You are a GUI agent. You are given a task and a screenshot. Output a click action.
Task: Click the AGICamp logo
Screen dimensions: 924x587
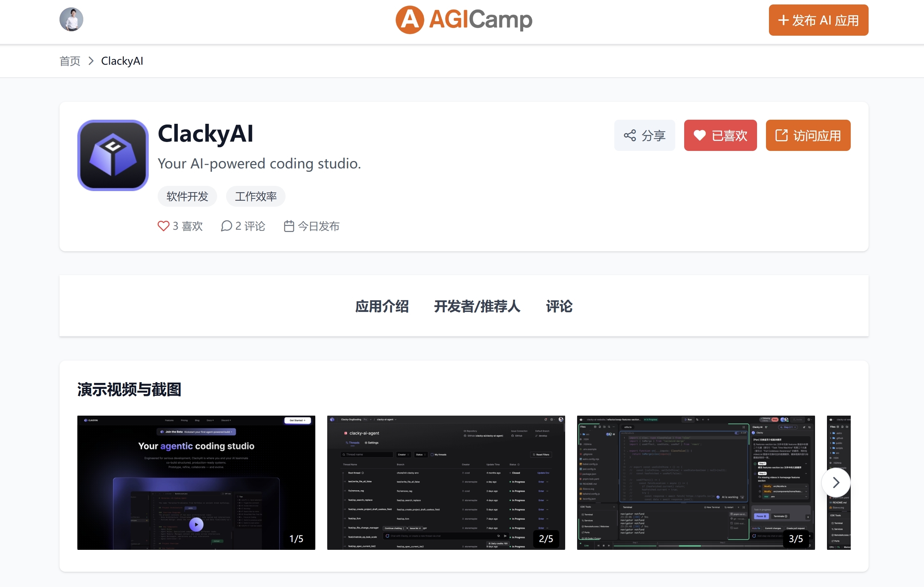coord(464,20)
